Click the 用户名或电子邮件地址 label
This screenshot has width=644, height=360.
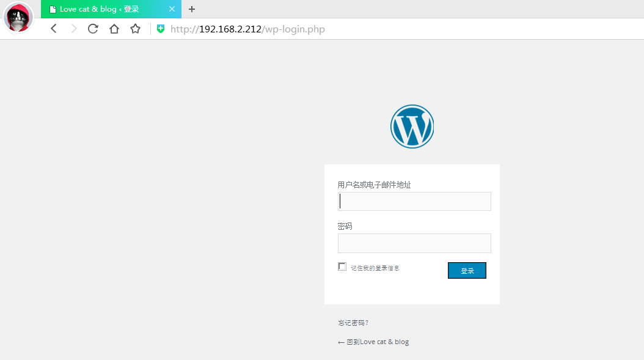[x=374, y=185]
